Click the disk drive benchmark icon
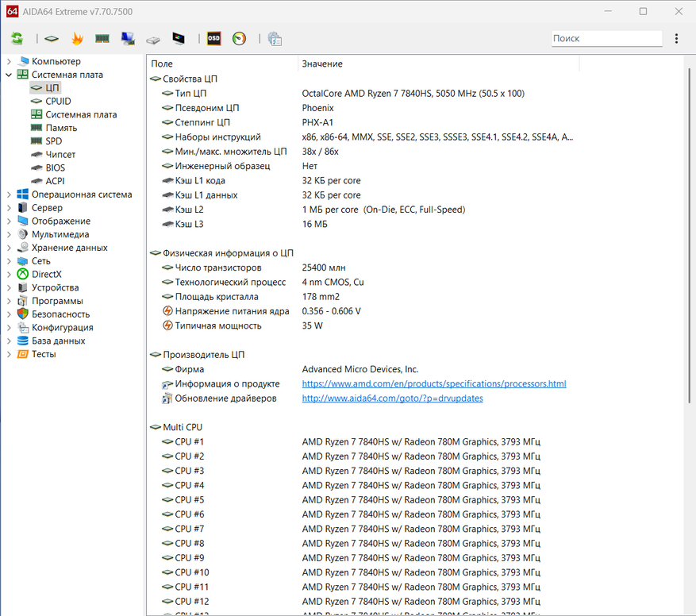 point(153,38)
